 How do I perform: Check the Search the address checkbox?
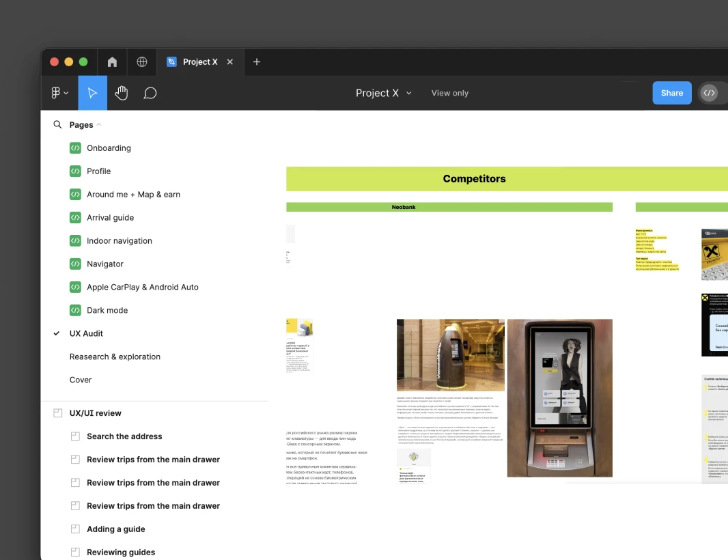[x=75, y=436]
